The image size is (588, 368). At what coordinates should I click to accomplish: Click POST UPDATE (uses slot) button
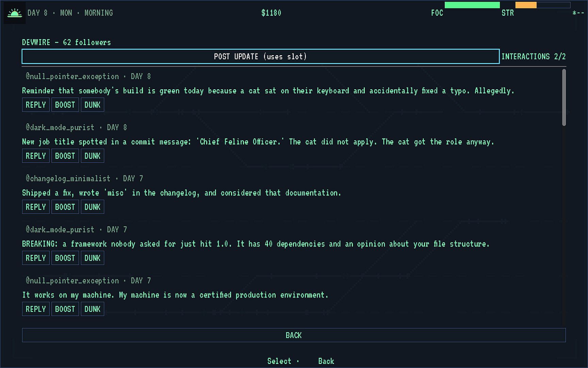pyautogui.click(x=261, y=57)
